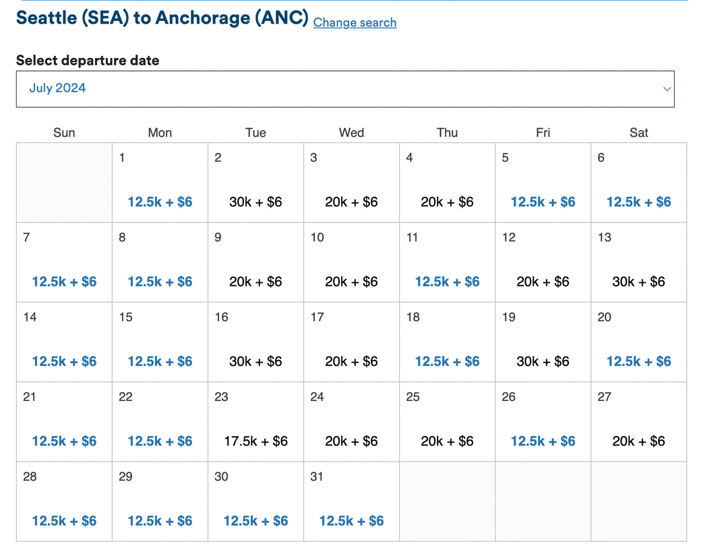Choose July 5's discounted award fare
This screenshot has width=728, height=560.
point(543,201)
